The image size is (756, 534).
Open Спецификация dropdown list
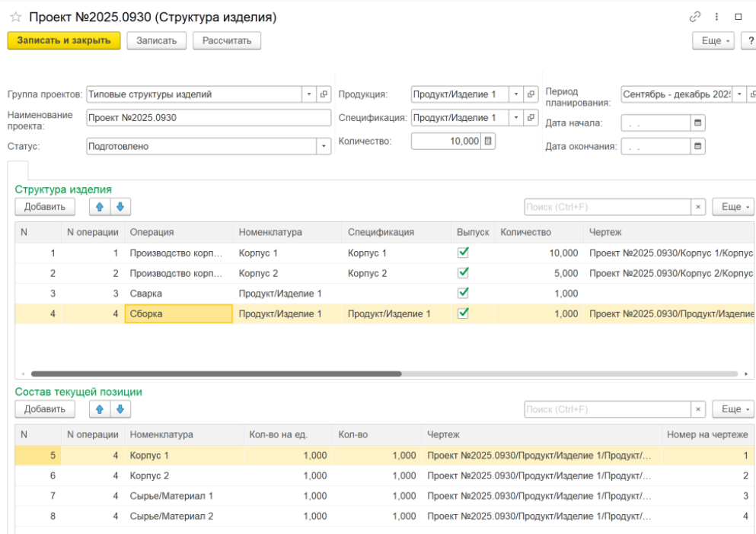tap(516, 118)
